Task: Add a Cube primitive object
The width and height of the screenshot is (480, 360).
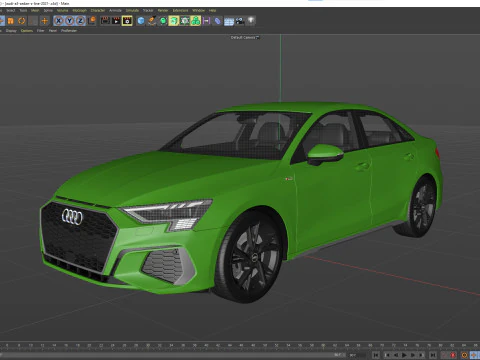Action: tap(141, 21)
